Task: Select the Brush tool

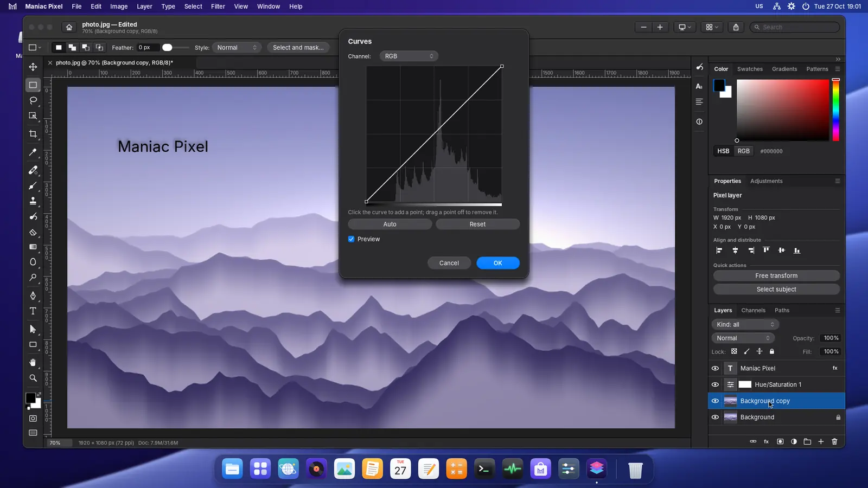Action: pos(33,186)
